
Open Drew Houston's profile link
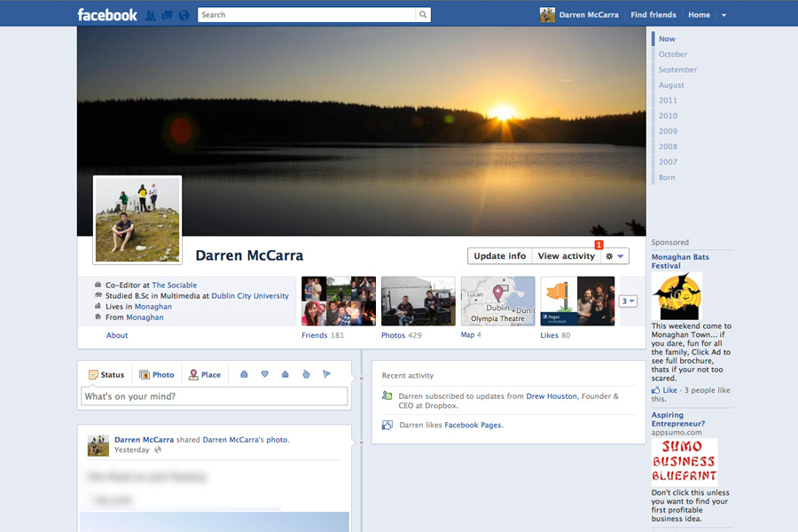pos(552,396)
